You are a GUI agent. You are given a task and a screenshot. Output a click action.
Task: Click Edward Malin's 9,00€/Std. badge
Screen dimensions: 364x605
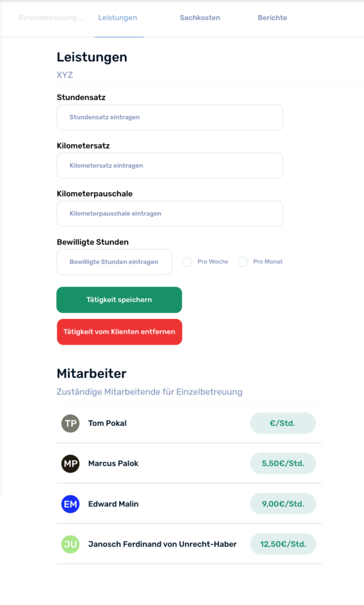(x=283, y=504)
